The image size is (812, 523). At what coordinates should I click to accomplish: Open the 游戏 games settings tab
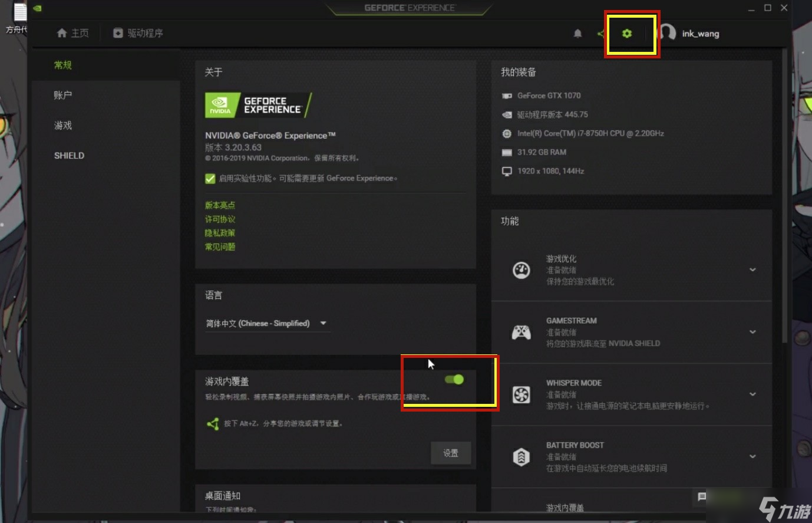[x=63, y=125]
